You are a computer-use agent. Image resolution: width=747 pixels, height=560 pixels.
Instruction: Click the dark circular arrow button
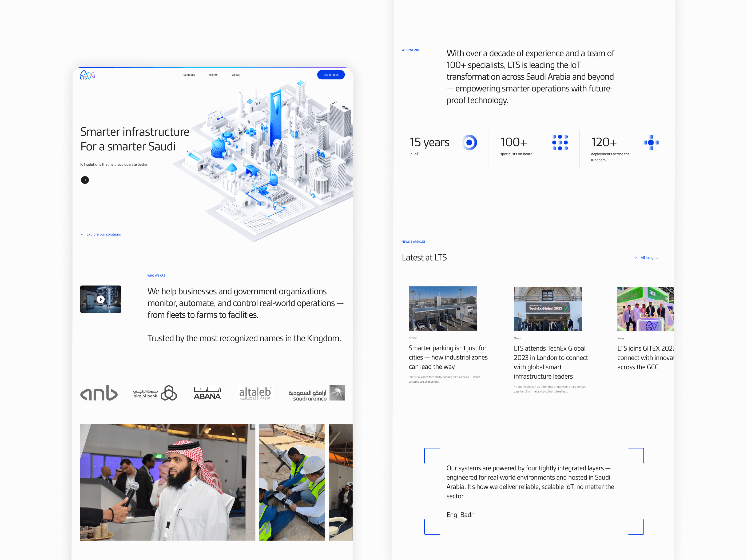coord(85,180)
